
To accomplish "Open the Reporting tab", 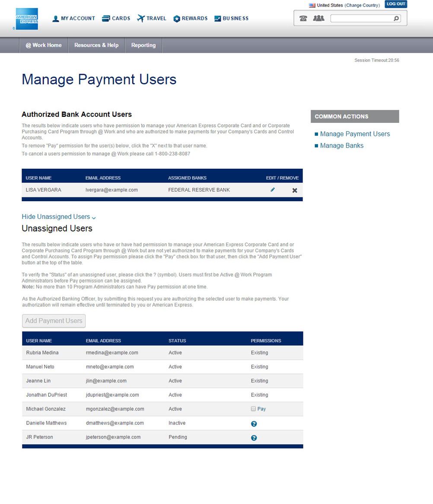I will (143, 45).
